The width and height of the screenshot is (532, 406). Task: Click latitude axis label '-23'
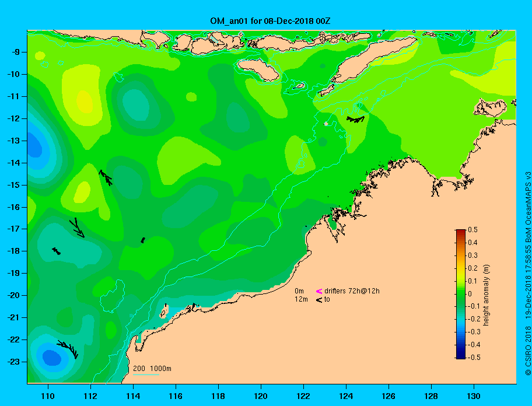[x=13, y=362]
